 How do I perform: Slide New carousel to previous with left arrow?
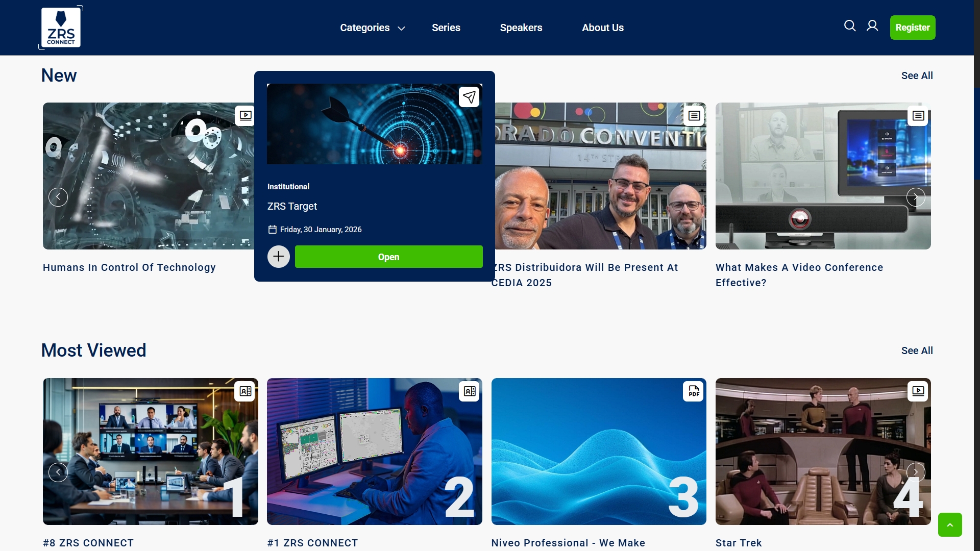58,197
